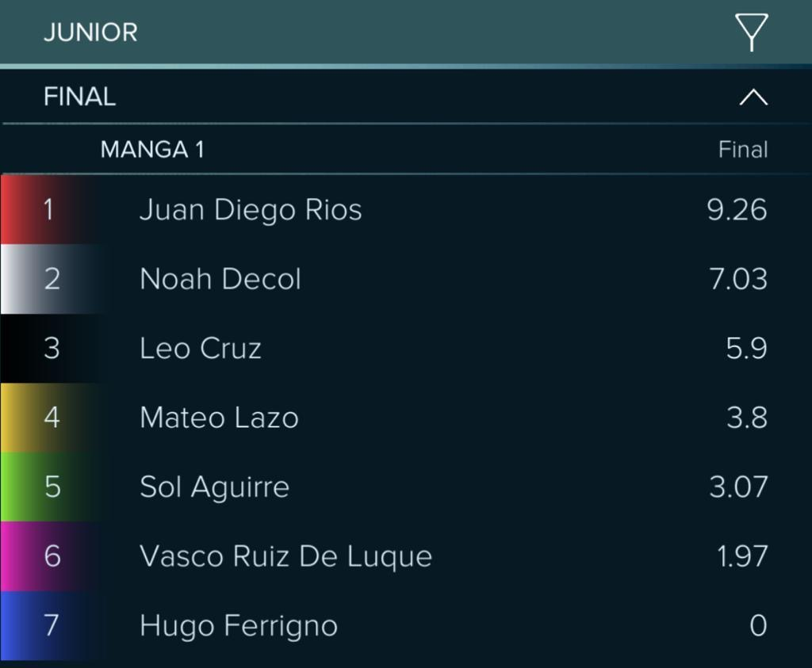Click Hugo Ferrigno's score of 0
Viewport: 812px width, 668px height.
coord(758,625)
